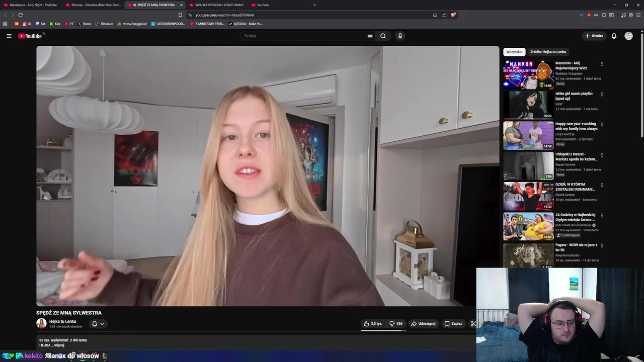Open Hejka tu Lenka channel avatar
This screenshot has height=362, width=644.
pyautogui.click(x=41, y=323)
